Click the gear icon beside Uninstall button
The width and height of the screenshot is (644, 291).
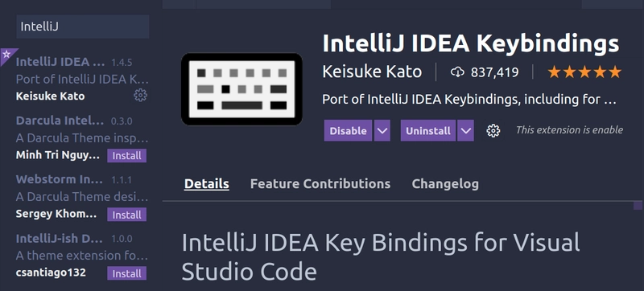click(493, 131)
